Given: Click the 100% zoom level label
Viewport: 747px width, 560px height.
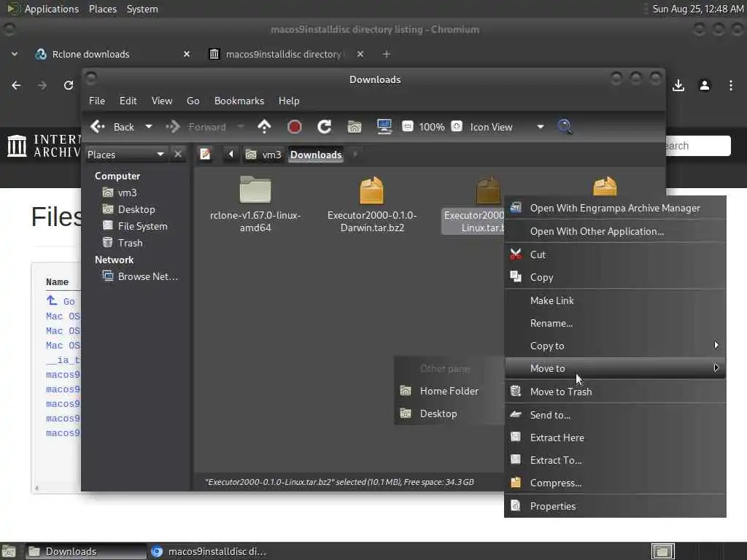Looking at the screenshot, I should coord(432,127).
